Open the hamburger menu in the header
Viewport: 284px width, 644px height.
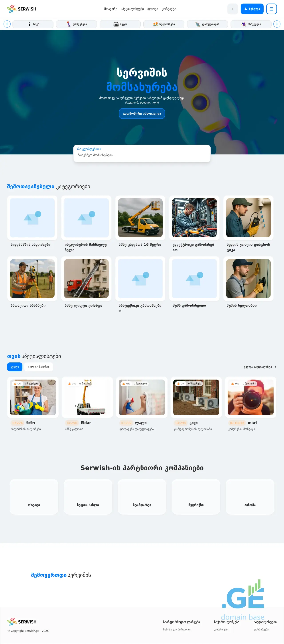(271, 9)
